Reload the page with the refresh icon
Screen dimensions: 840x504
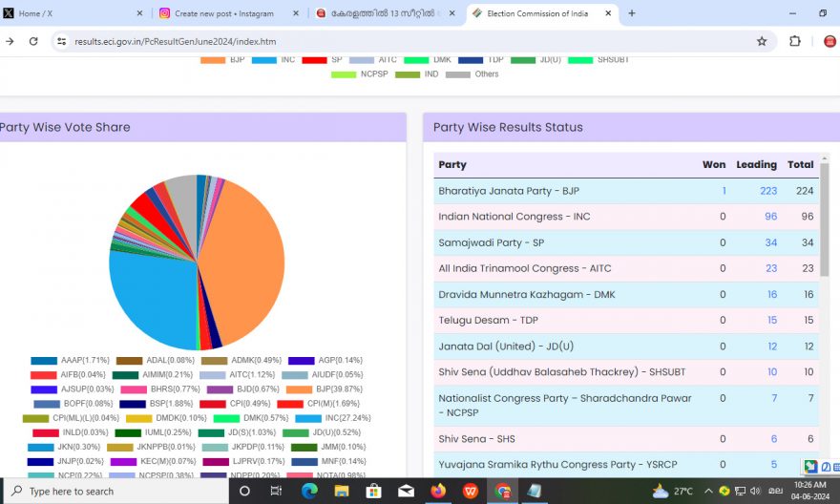(33, 41)
